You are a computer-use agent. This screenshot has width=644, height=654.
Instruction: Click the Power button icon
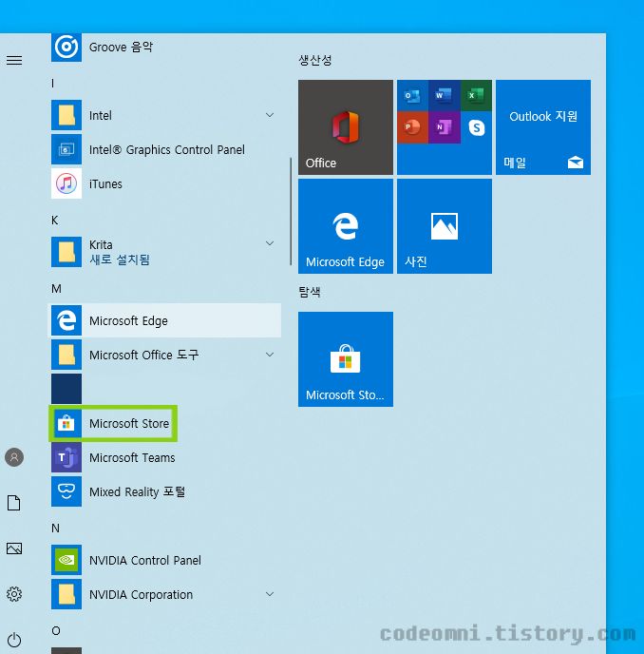point(14,640)
